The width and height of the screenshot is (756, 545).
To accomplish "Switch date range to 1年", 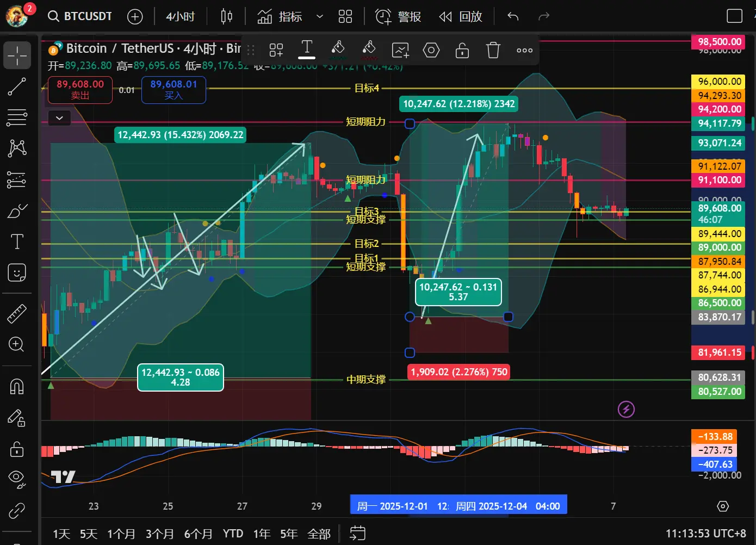I will click(262, 534).
